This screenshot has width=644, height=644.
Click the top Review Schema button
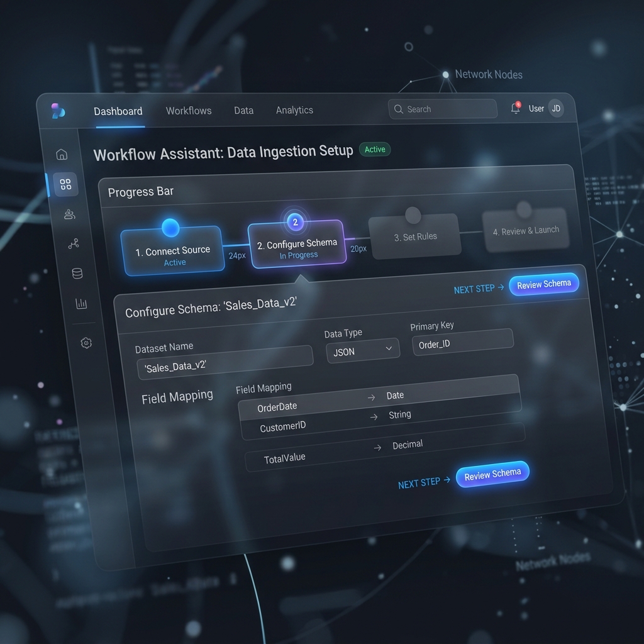[x=544, y=284]
